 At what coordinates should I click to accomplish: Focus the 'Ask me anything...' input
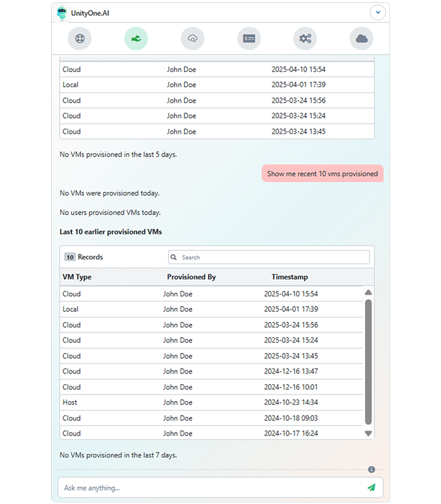tap(211, 488)
